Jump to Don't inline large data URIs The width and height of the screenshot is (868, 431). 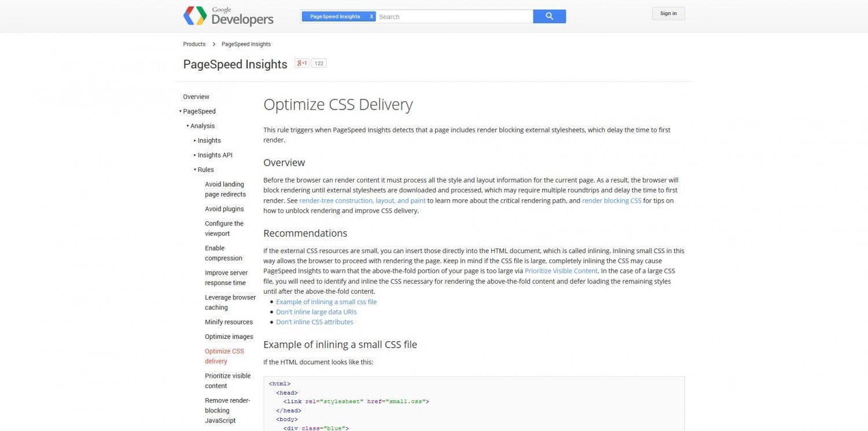pos(317,312)
